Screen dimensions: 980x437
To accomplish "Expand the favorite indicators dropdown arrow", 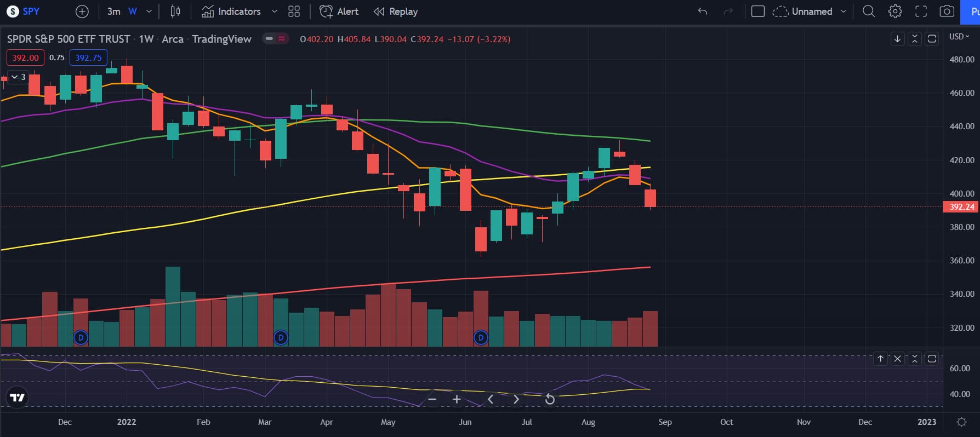I will click(x=275, y=12).
